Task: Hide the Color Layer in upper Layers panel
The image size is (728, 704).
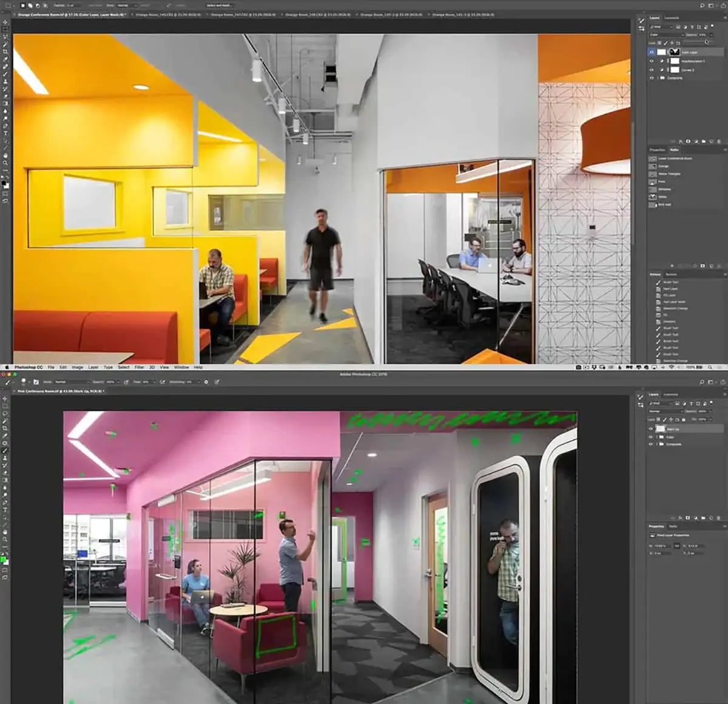Action: tap(652, 52)
